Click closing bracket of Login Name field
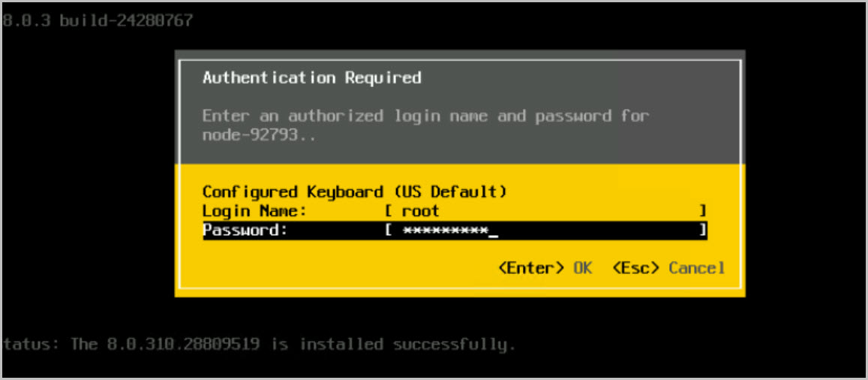The height and width of the screenshot is (380, 868). [702, 212]
